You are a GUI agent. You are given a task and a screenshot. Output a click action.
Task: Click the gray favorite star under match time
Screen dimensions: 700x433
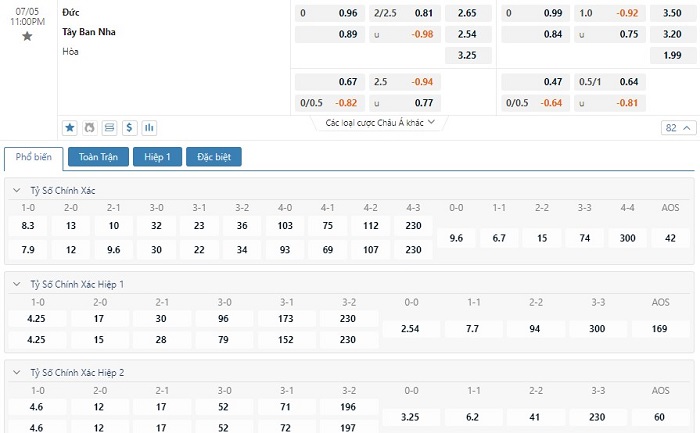click(27, 36)
